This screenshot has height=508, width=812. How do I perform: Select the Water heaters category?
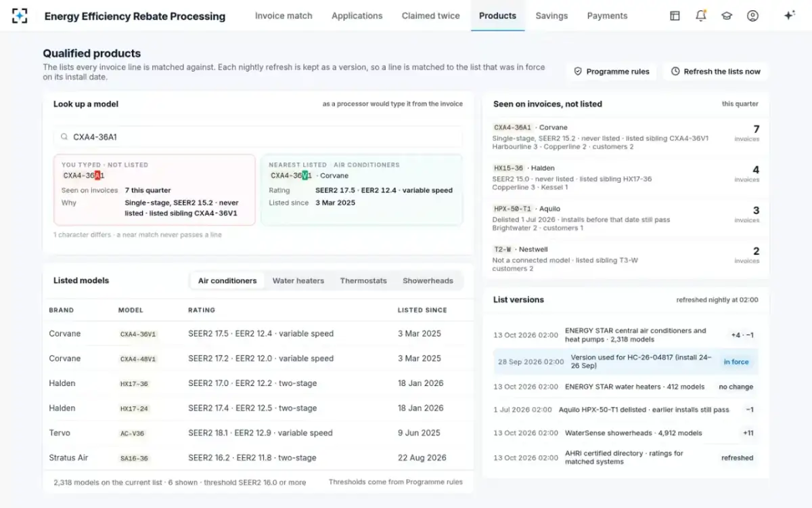pyautogui.click(x=298, y=280)
